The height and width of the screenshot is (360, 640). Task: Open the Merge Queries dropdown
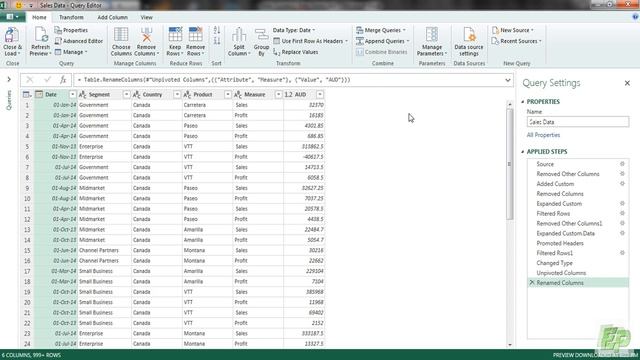point(381,30)
